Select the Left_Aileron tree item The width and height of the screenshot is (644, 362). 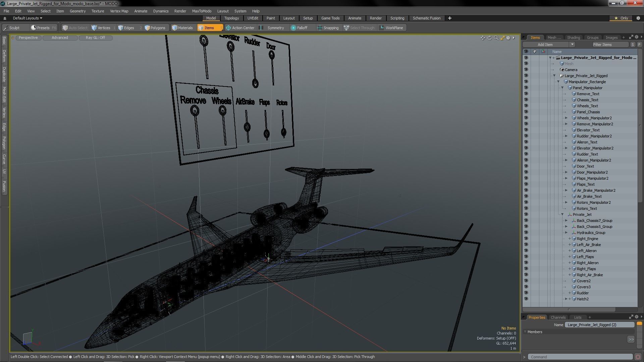[586, 251]
